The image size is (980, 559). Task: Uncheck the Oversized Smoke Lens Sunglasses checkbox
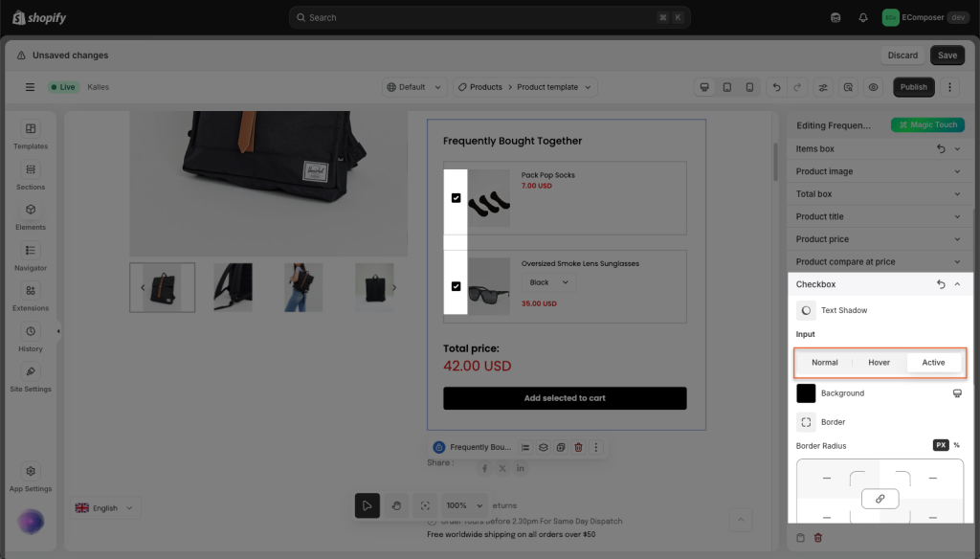(456, 286)
